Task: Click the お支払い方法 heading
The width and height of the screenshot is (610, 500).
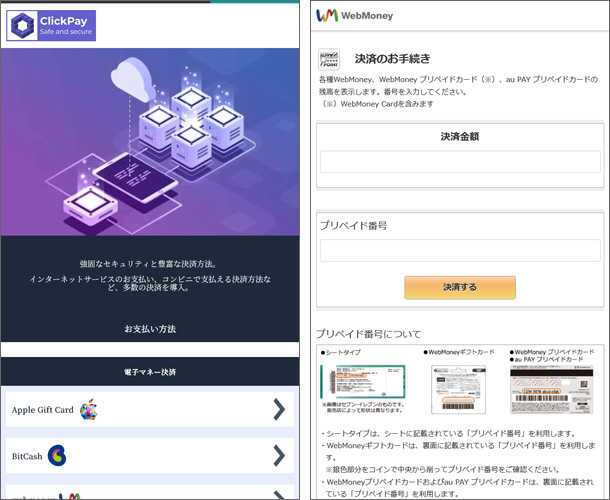Action: [x=150, y=329]
